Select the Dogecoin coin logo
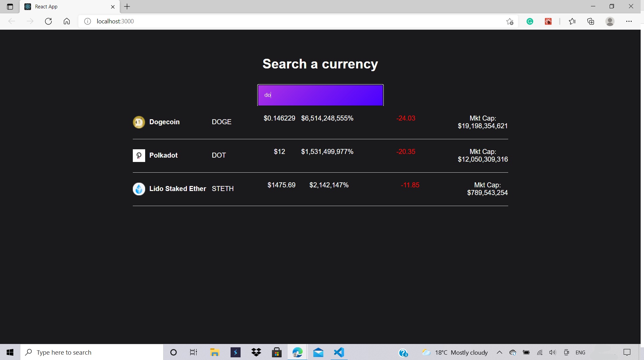The image size is (644, 360). tap(139, 122)
